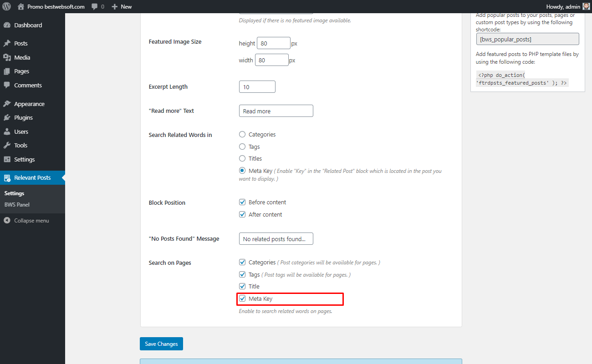The image size is (592, 364).
Task: Click Search on Pages label
Action: click(170, 263)
